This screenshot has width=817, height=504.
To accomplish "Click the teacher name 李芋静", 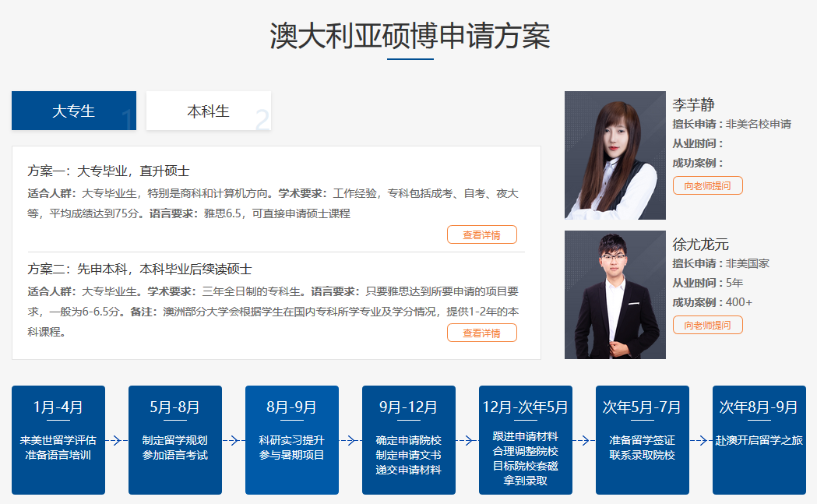I will pyautogui.click(x=693, y=104).
